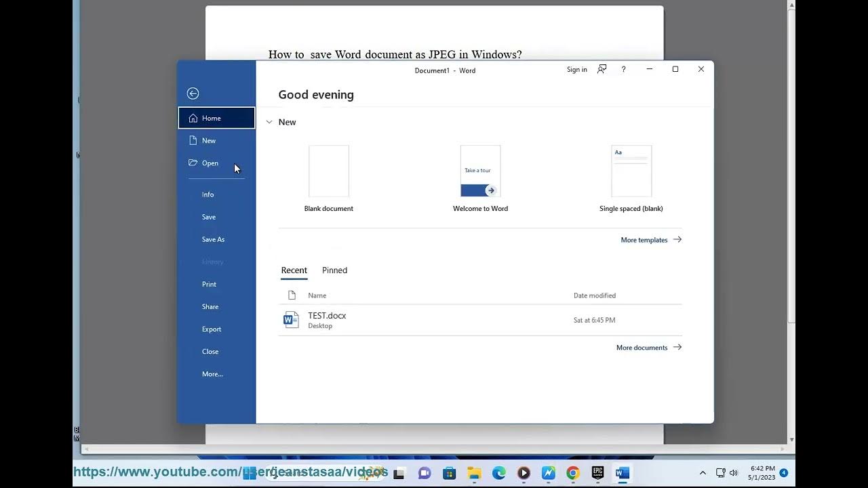868x488 pixels.
Task: Open the volume tray icon
Action: pyautogui.click(x=733, y=473)
